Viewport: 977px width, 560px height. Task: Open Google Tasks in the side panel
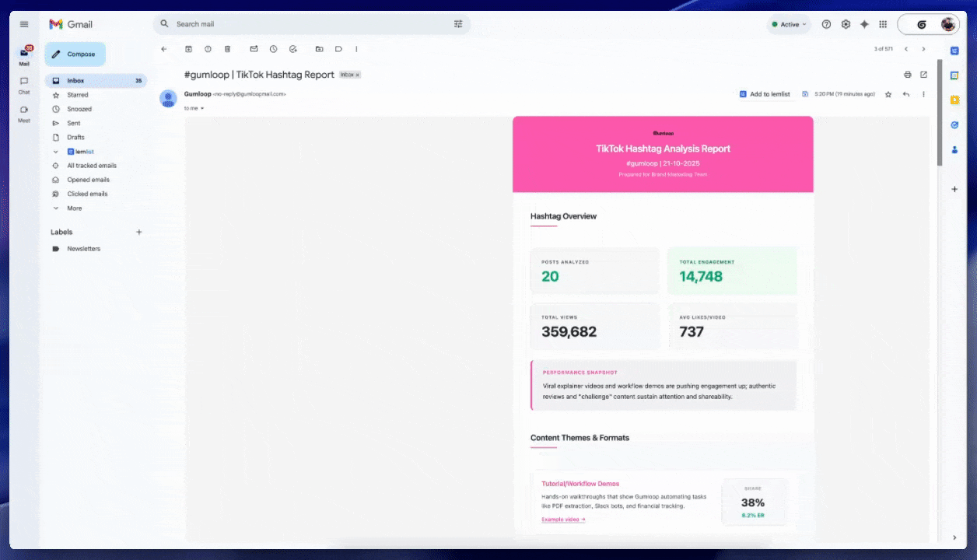[954, 124]
